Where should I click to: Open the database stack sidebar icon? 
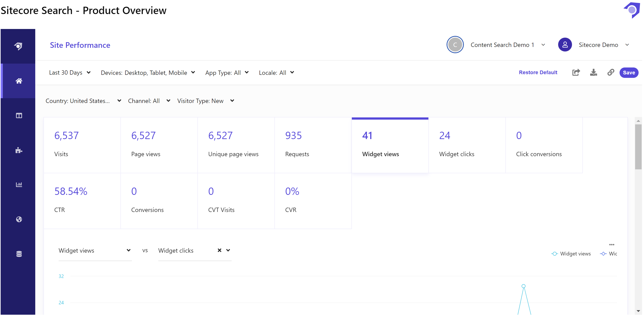pos(19,254)
